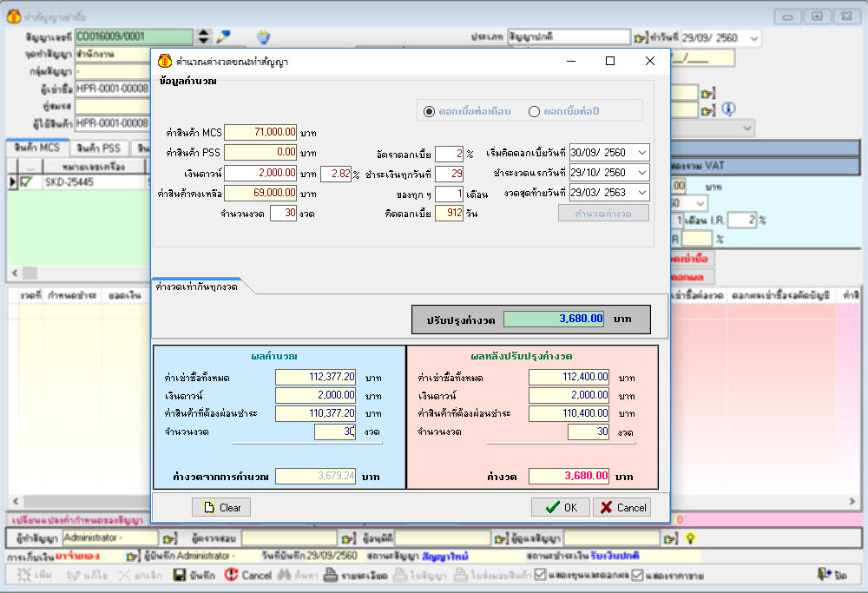Click Cancel in the installment calculation dialog
Viewport: 868px width, 593px height.
(x=622, y=507)
